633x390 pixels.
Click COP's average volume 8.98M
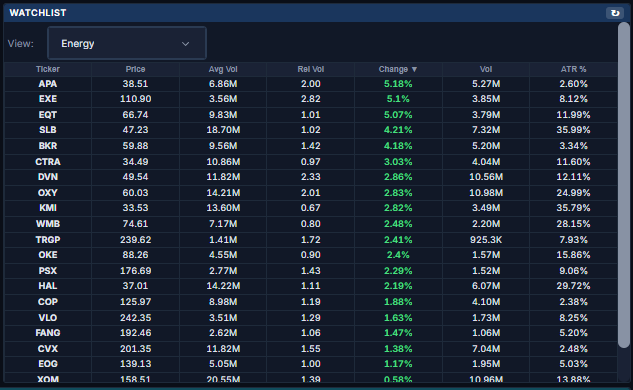pyautogui.click(x=223, y=302)
